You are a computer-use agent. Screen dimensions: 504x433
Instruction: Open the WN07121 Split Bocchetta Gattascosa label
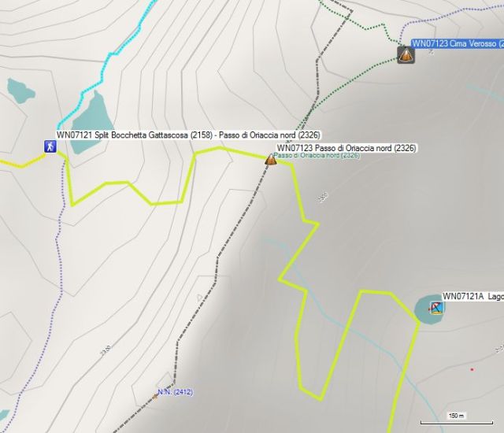pyautogui.click(x=189, y=135)
